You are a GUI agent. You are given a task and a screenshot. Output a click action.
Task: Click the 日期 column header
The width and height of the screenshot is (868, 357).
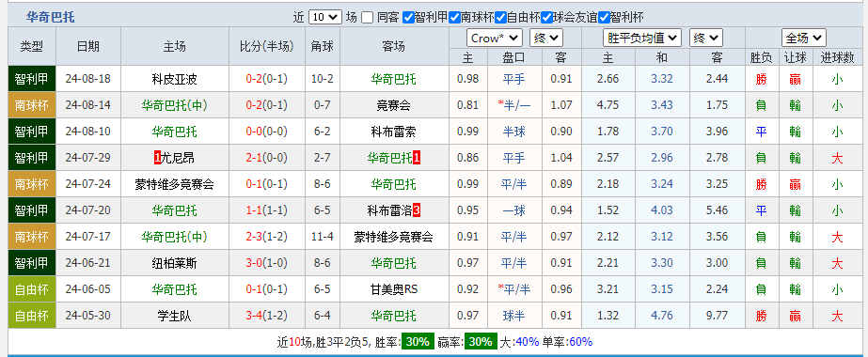88,46
